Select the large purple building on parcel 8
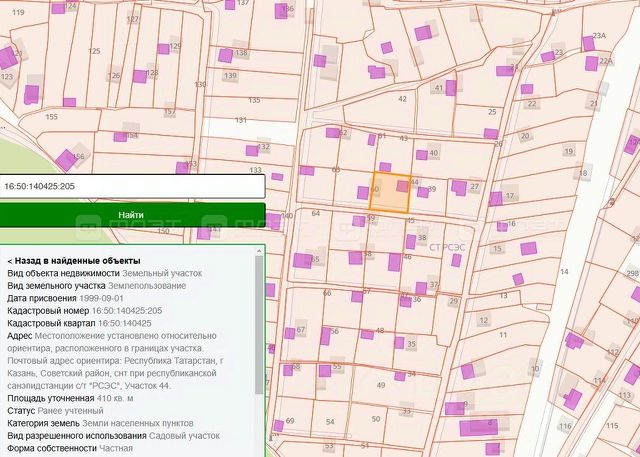Image resolution: width=640 pixels, height=457 pixels. tap(478, 428)
